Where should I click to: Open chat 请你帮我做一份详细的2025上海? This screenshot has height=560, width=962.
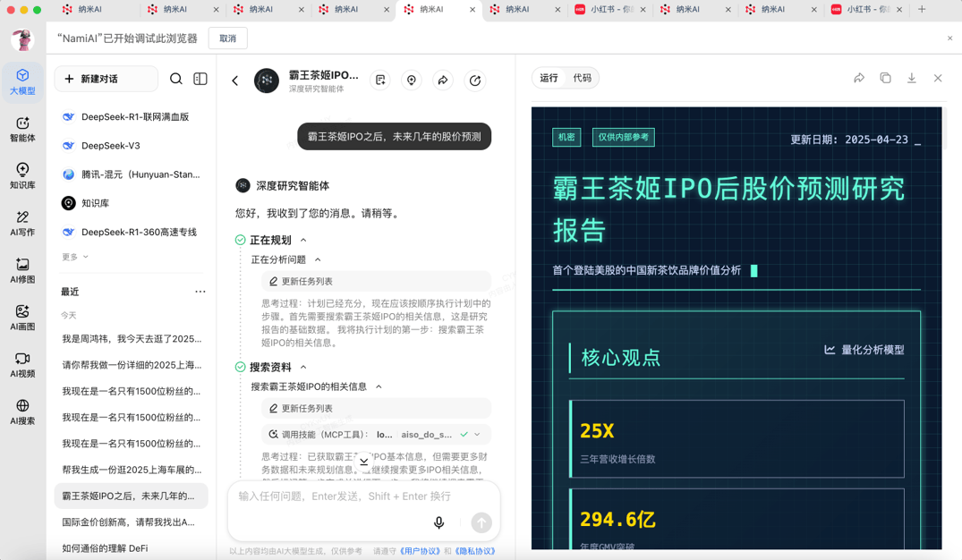coord(132,365)
